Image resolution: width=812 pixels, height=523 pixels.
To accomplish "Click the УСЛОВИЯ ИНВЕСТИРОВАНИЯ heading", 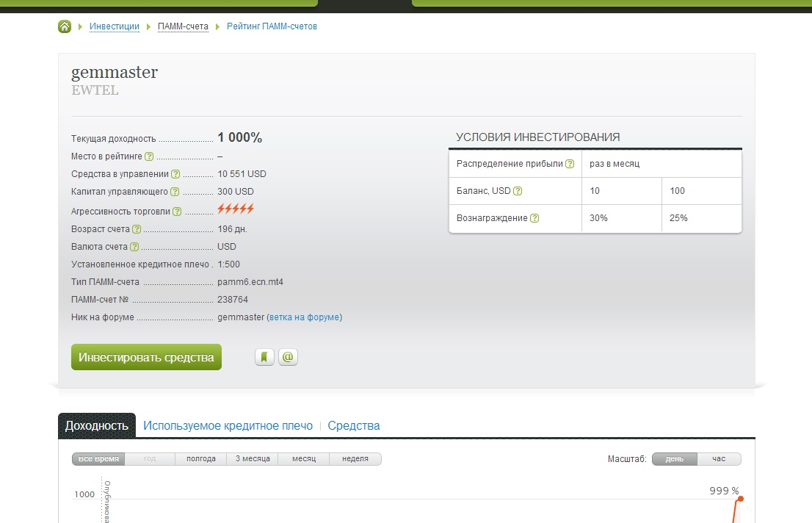I will click(537, 137).
